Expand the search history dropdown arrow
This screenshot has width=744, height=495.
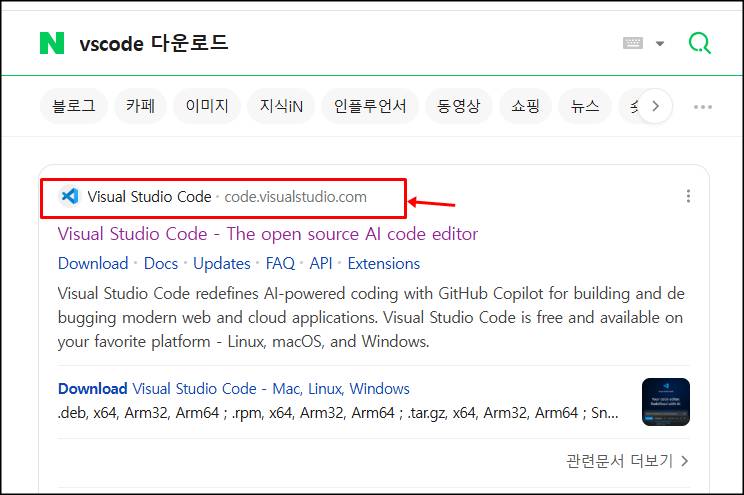click(x=660, y=44)
